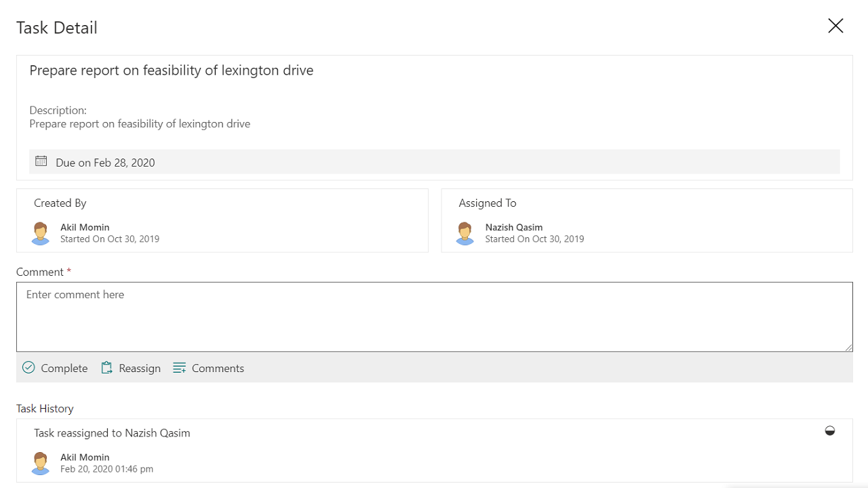The width and height of the screenshot is (868, 488).
Task: Click the Reassign clipboard icon
Action: click(x=106, y=367)
